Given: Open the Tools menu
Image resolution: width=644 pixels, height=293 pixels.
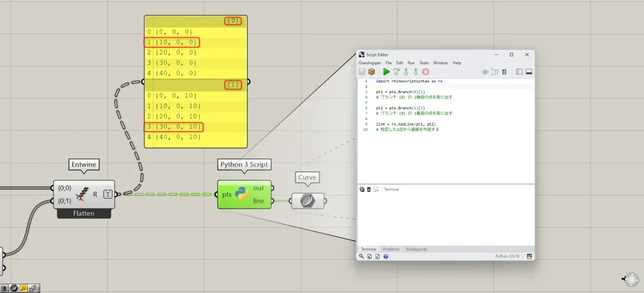Looking at the screenshot, I should pos(424,63).
